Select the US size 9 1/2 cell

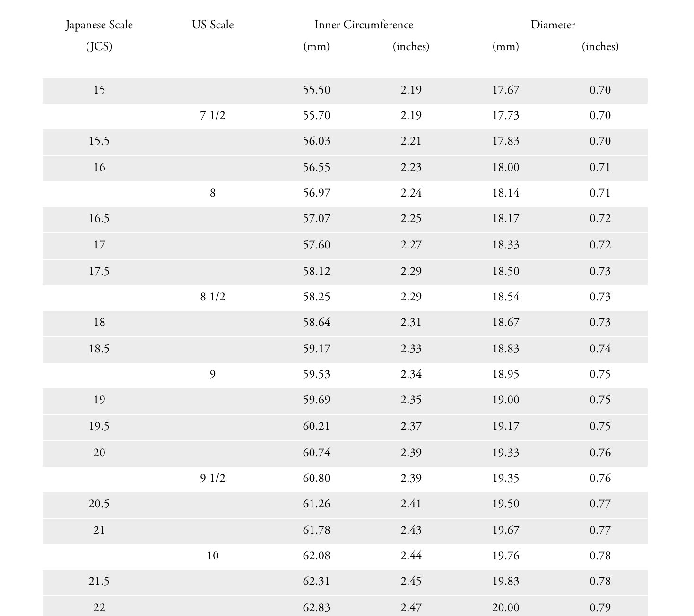point(213,479)
